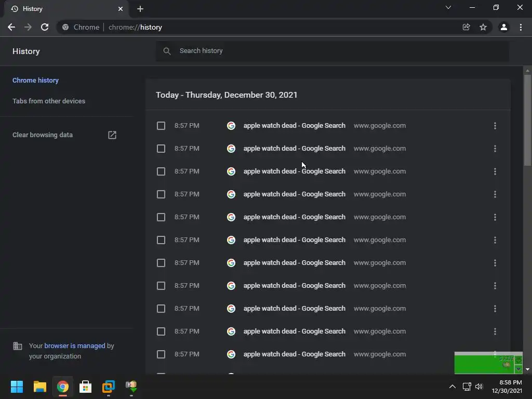Click the scrollbar up arrow
532x399 pixels.
tap(527, 71)
